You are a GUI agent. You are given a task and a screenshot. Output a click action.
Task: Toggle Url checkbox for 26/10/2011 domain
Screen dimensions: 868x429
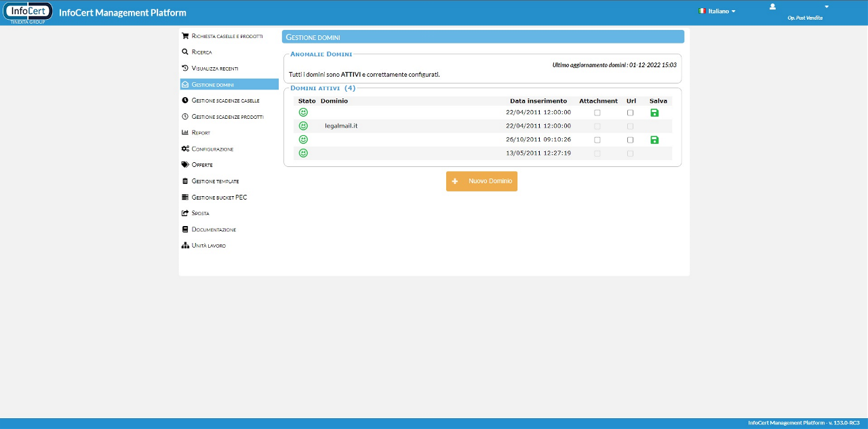(630, 140)
